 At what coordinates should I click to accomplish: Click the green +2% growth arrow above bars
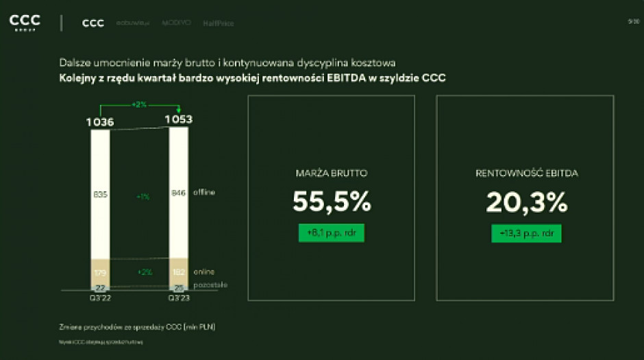(140, 104)
